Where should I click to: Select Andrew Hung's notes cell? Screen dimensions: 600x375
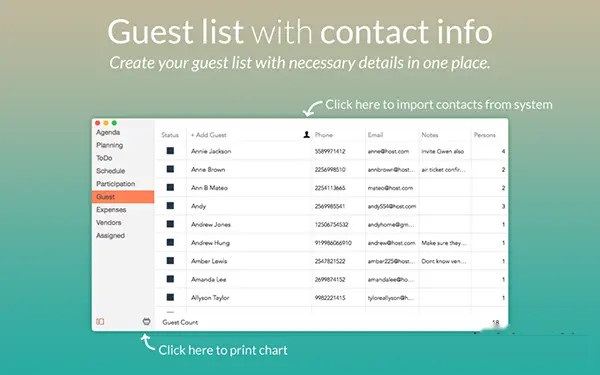coord(445,243)
